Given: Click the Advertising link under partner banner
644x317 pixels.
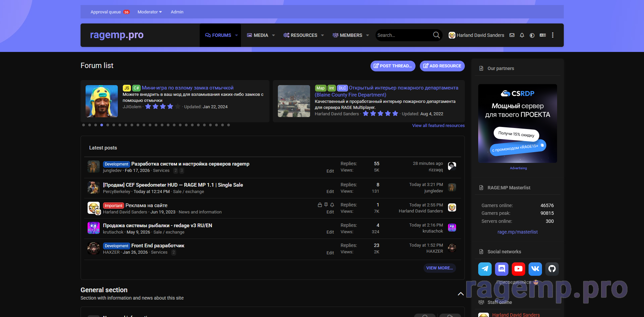Looking at the screenshot, I should [518, 168].
